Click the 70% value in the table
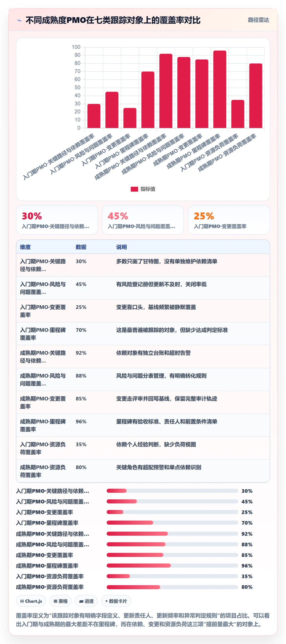 pyautogui.click(x=81, y=330)
